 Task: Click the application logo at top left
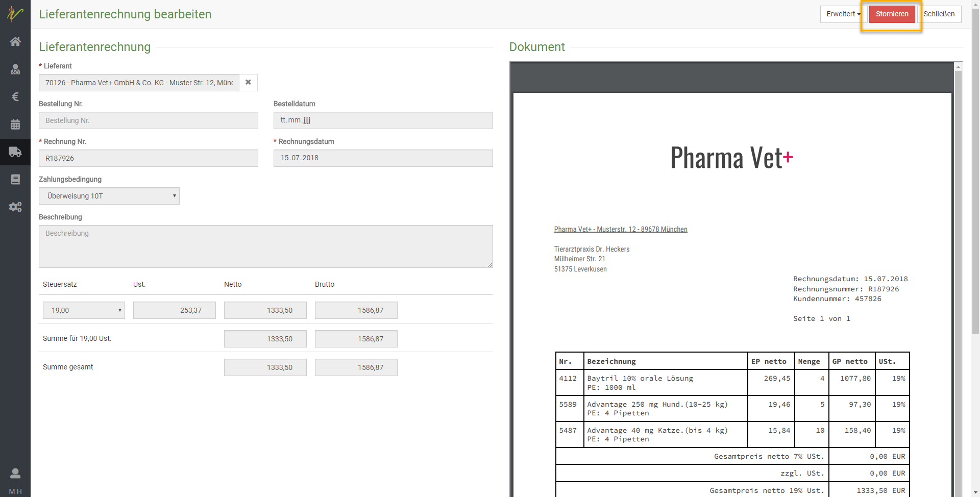pos(15,14)
